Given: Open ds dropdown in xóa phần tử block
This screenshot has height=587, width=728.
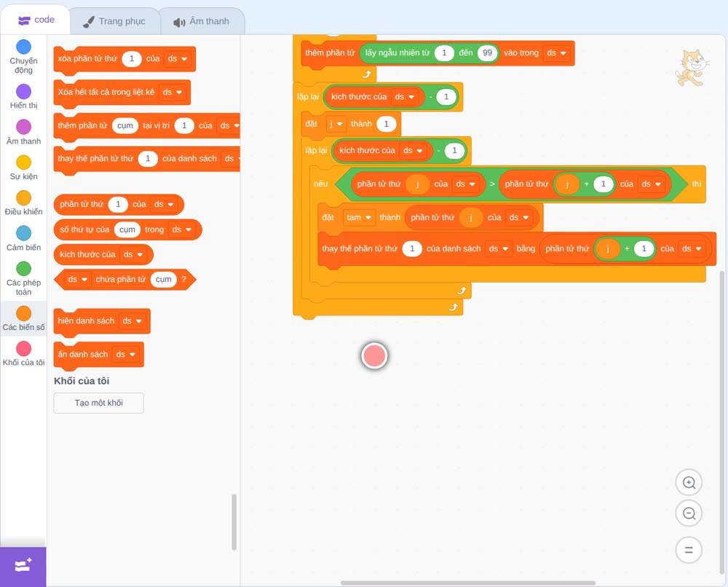Looking at the screenshot, I should pos(178,58).
